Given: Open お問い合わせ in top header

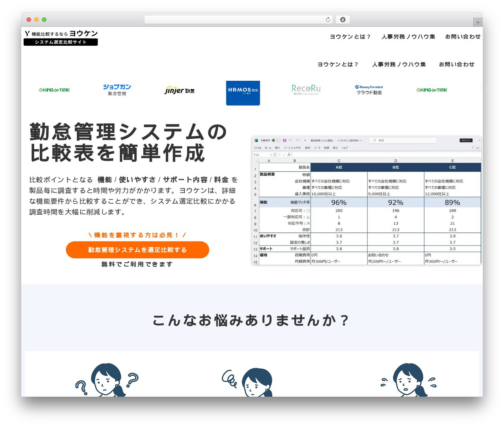Looking at the screenshot, I should (x=463, y=37).
